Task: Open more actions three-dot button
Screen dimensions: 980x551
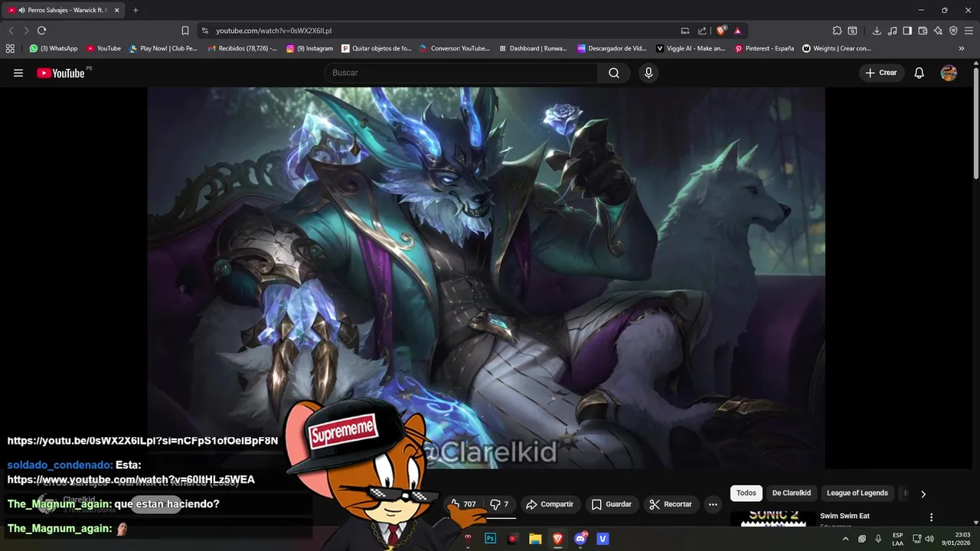Action: [713, 504]
